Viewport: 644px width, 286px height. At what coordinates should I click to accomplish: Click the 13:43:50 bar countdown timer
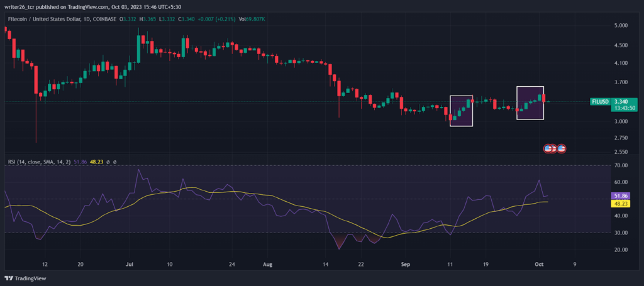click(624, 108)
